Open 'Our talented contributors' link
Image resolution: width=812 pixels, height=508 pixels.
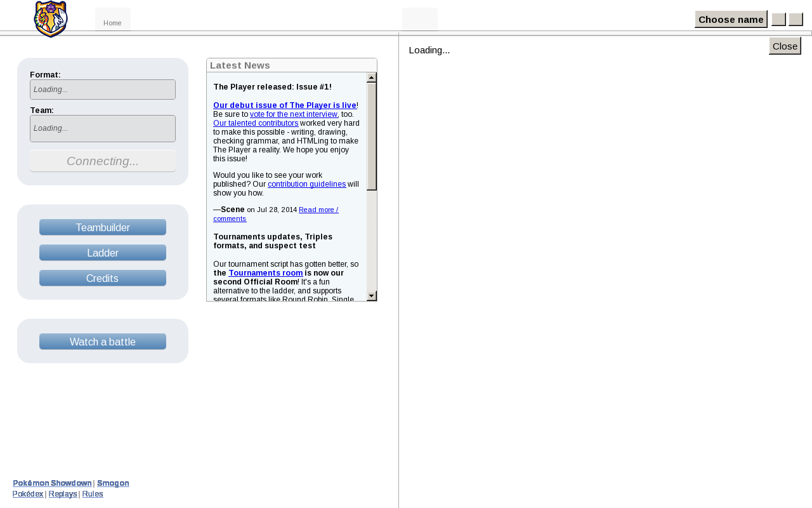click(x=256, y=123)
